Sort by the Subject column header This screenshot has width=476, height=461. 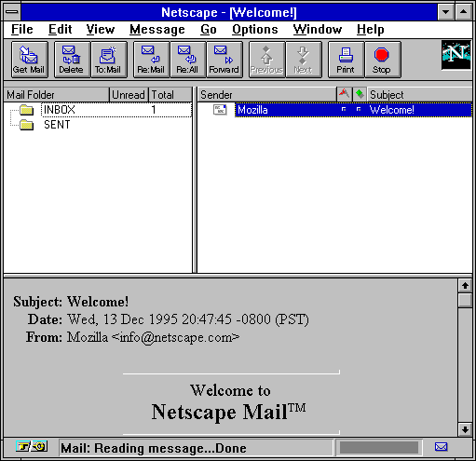pos(419,94)
